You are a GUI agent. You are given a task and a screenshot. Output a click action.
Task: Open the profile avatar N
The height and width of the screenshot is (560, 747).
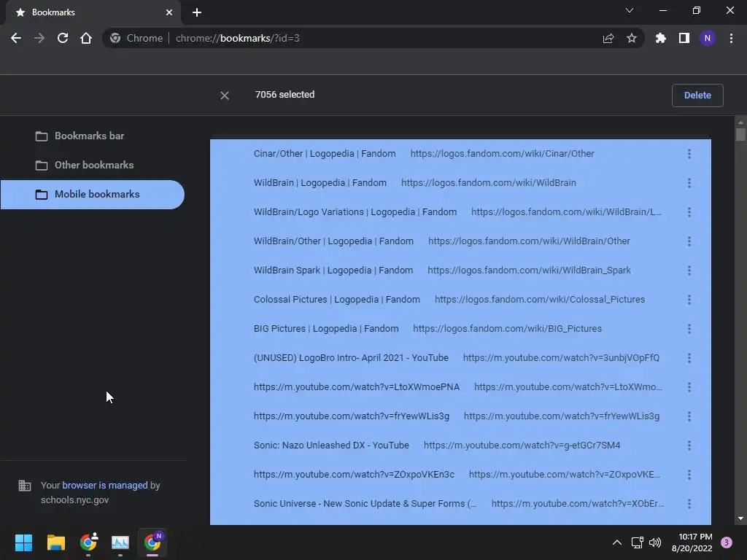click(708, 38)
